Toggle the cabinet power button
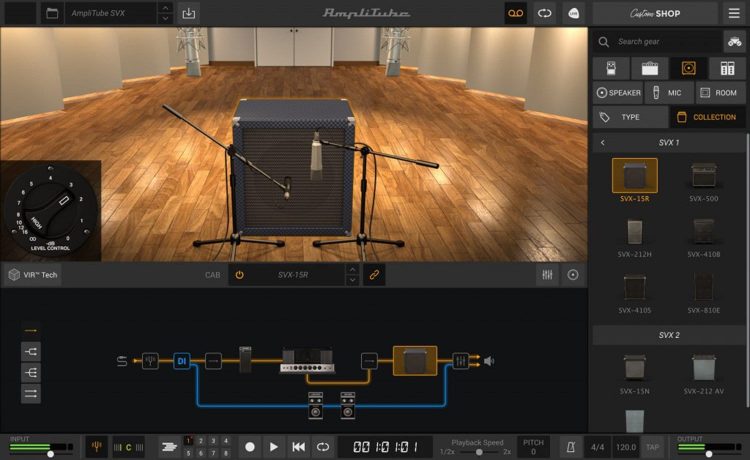The height and width of the screenshot is (460, 750). (x=240, y=275)
